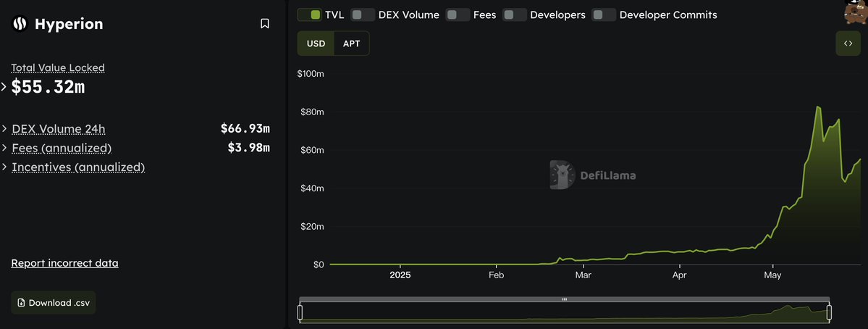Viewport: 868px width, 329px height.
Task: Click the Mar label on the time axis
Action: [x=583, y=275]
